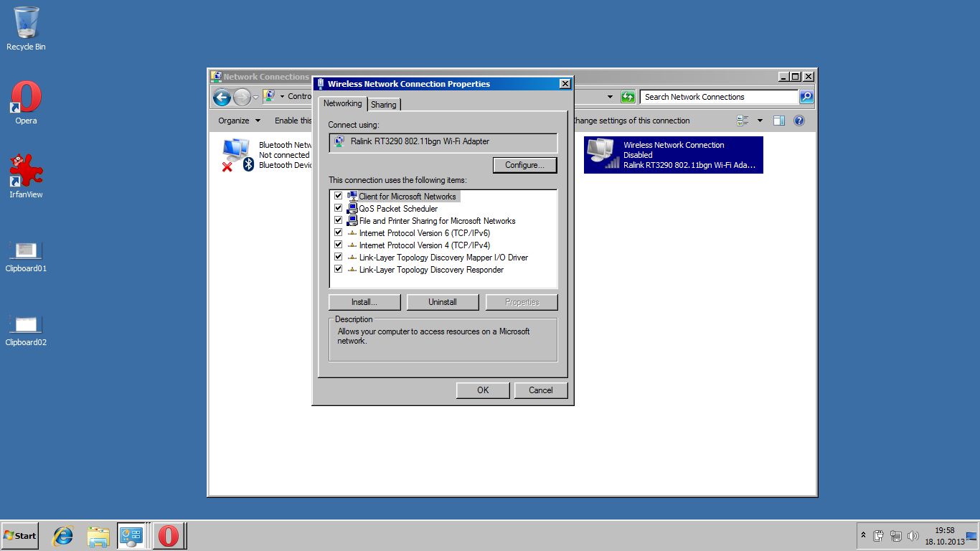This screenshot has height=551, width=980.
Task: Open the Organize menu
Action: pos(240,121)
